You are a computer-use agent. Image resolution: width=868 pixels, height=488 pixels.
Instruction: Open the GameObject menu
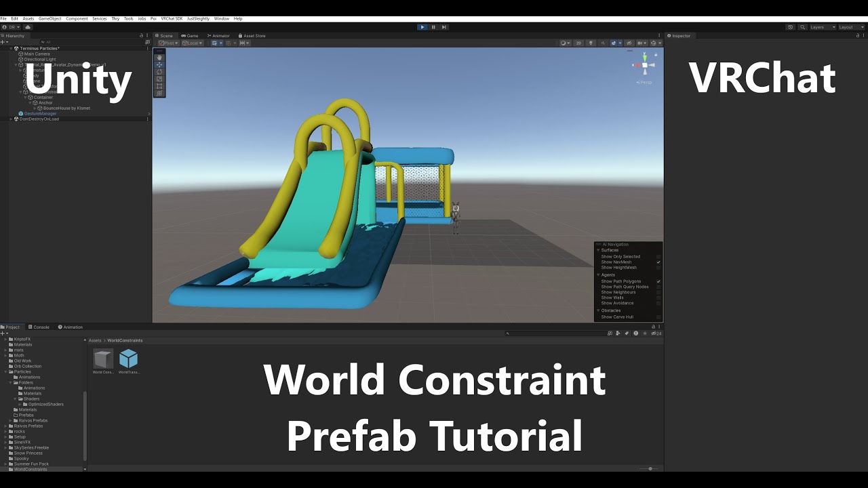pos(50,18)
